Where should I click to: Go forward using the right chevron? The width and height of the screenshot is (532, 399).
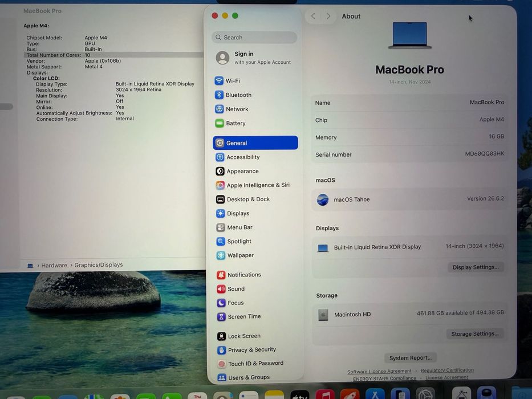point(328,16)
